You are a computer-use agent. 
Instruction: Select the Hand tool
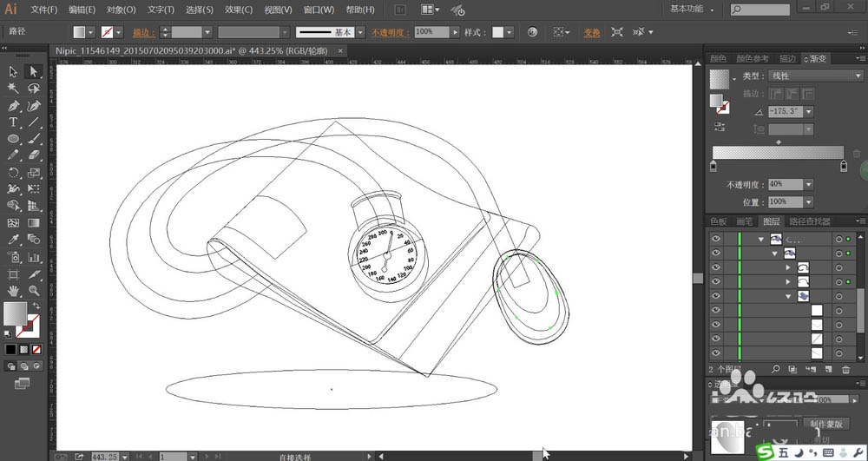click(x=14, y=291)
